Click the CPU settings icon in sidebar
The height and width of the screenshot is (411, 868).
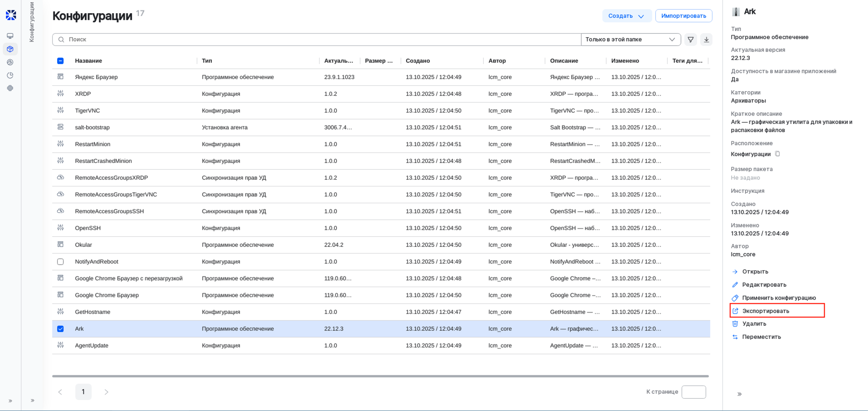tap(10, 88)
